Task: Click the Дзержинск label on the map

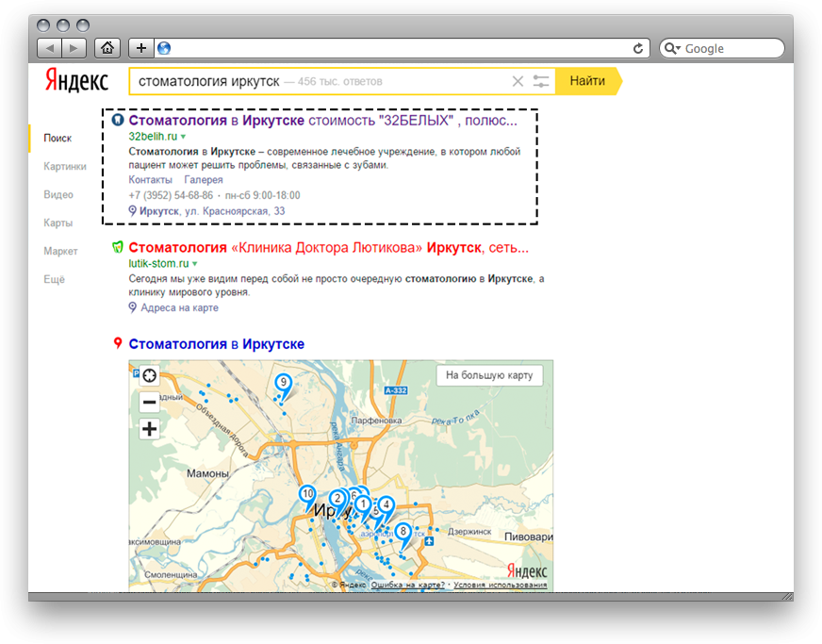Action: [469, 531]
